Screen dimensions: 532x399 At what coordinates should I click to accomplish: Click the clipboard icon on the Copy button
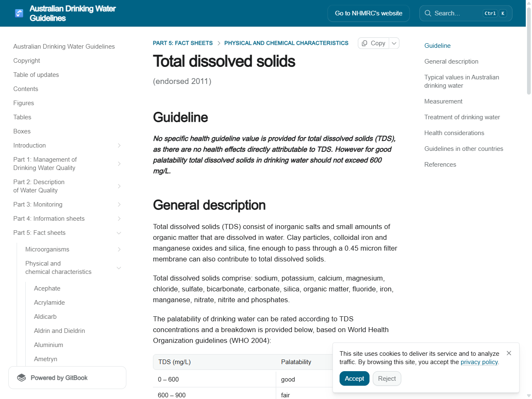[x=365, y=43]
